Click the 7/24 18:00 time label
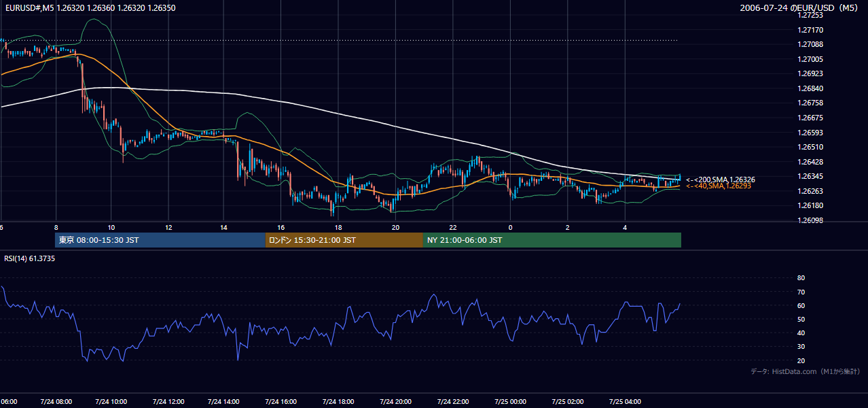The width and height of the screenshot is (868, 408). [x=339, y=402]
